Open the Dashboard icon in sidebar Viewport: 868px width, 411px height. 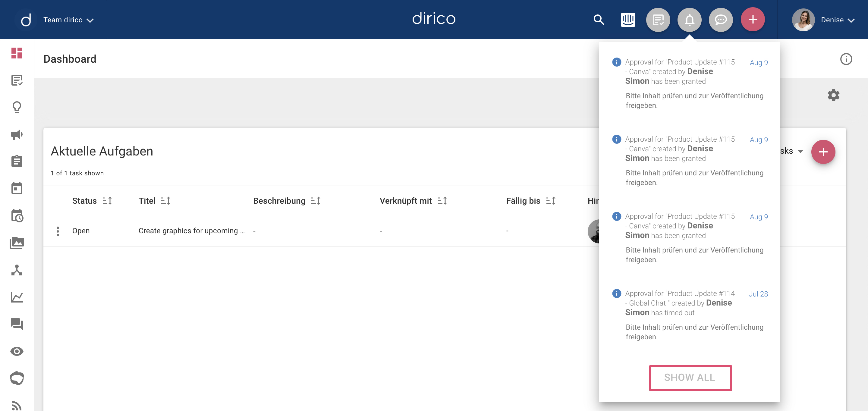click(17, 53)
